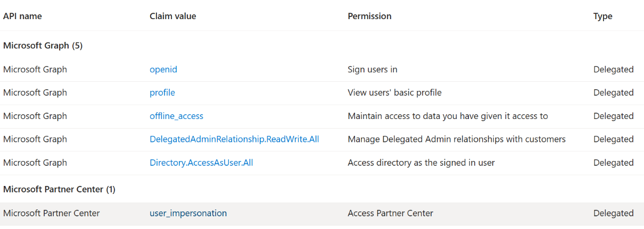Click 'Maintain access to data' permission text
This screenshot has width=644, height=229.
pos(448,116)
